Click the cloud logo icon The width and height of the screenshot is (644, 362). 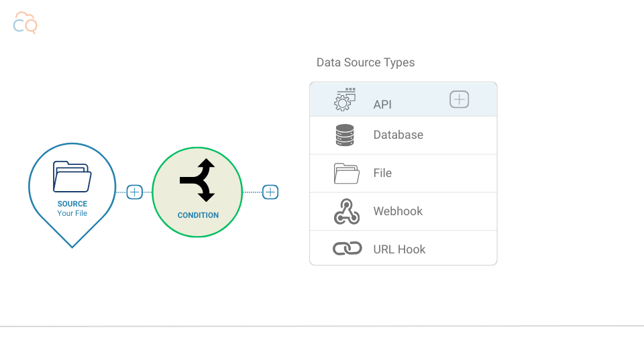[x=25, y=23]
